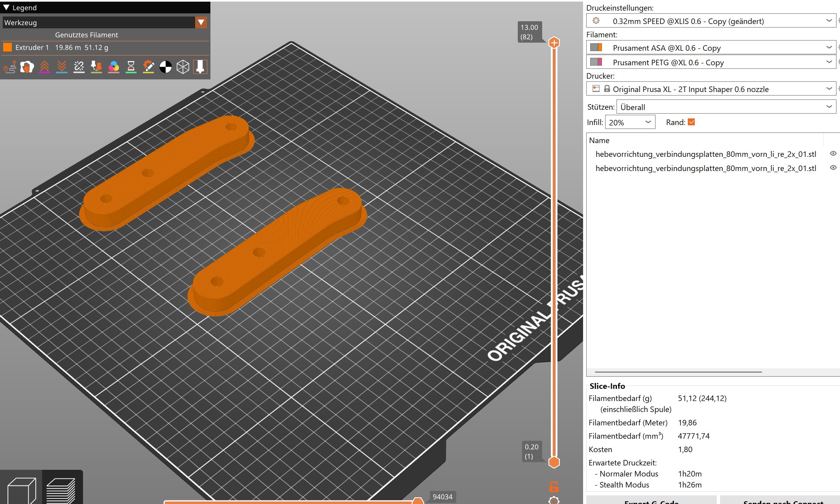The width and height of the screenshot is (840, 504).
Task: Click the Genutztes Filament legend header
Action: 87,35
